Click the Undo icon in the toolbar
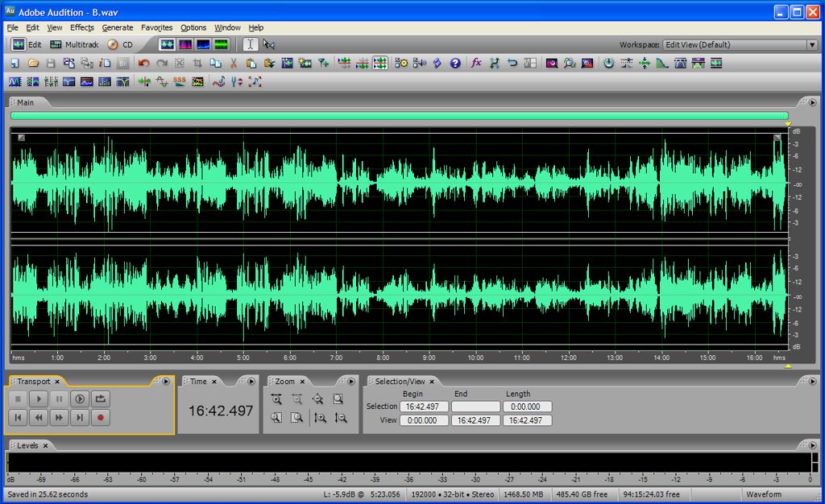This screenshot has height=504, width=825. [x=143, y=63]
